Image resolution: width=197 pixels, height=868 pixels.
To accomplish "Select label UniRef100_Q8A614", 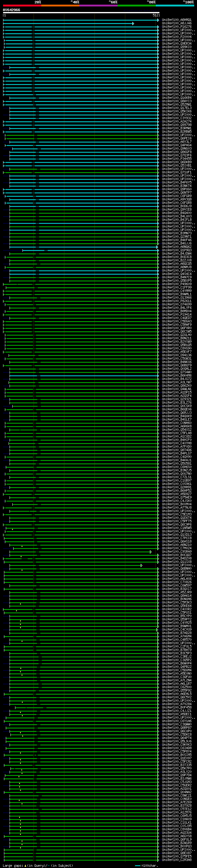I will 176,596.
